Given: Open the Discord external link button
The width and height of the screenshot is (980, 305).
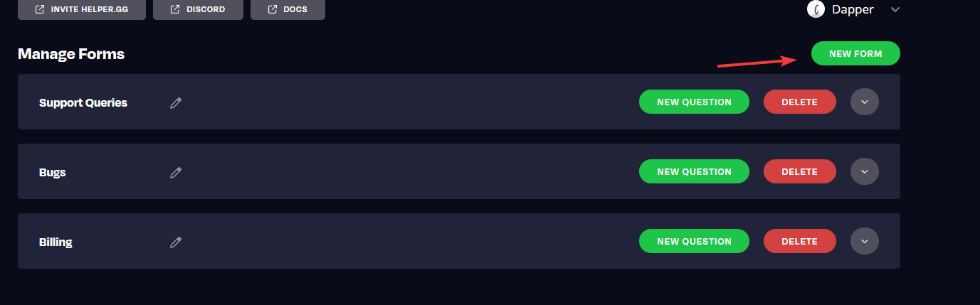Looking at the screenshot, I should pyautogui.click(x=198, y=10).
